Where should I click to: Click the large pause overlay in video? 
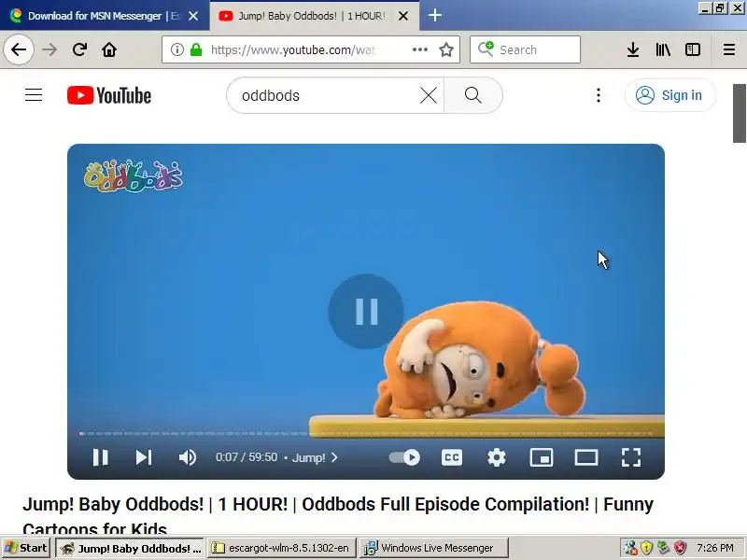[x=366, y=312]
